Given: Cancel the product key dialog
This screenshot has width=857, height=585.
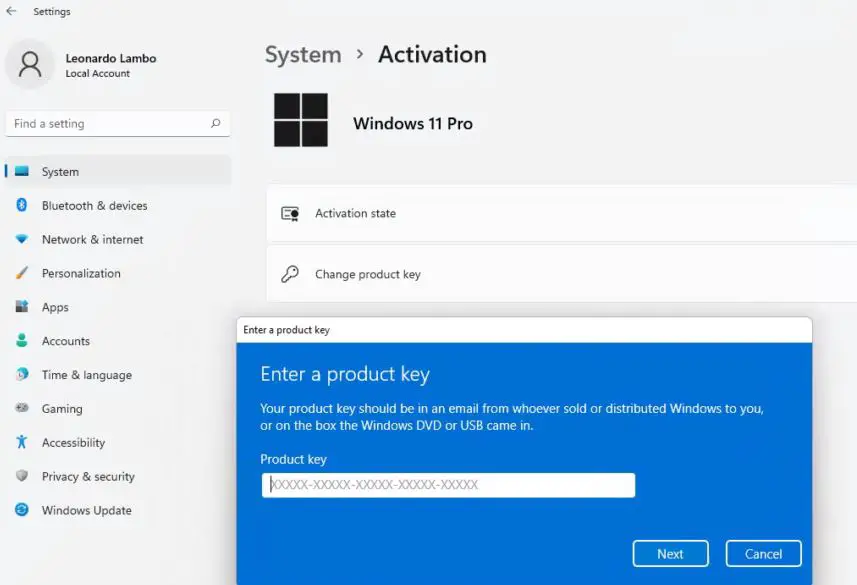Looking at the screenshot, I should [x=763, y=553].
